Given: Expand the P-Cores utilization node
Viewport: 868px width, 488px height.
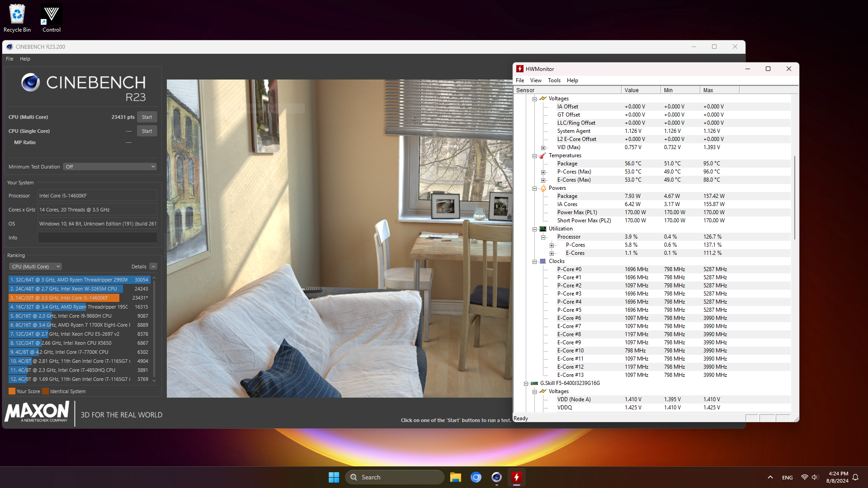Looking at the screenshot, I should [x=552, y=245].
